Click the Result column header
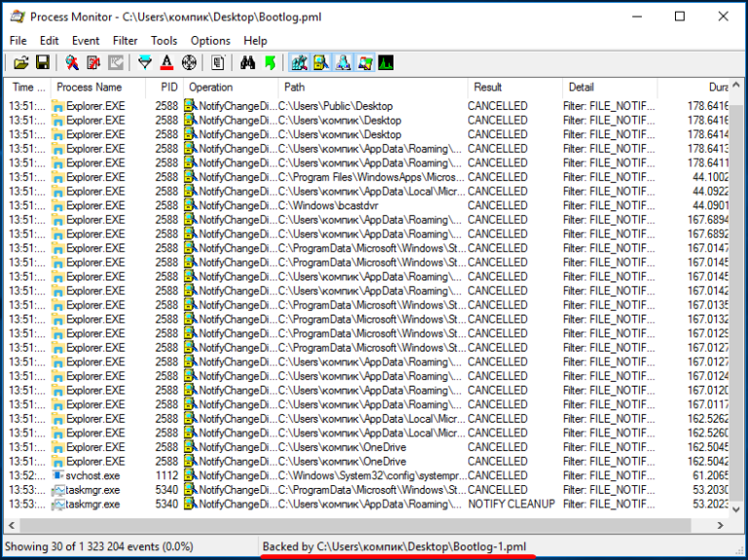The width and height of the screenshot is (748, 560). (x=488, y=87)
